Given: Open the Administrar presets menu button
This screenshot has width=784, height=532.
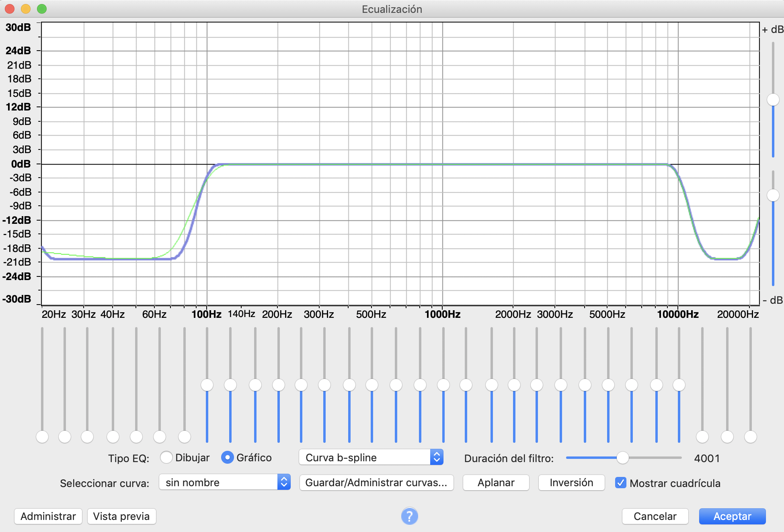Looking at the screenshot, I should [x=48, y=516].
